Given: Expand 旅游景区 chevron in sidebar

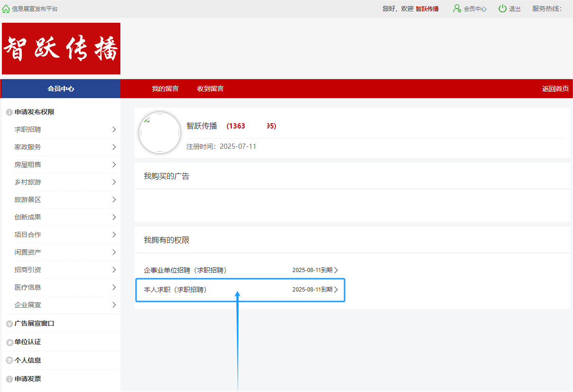Looking at the screenshot, I should (114, 200).
